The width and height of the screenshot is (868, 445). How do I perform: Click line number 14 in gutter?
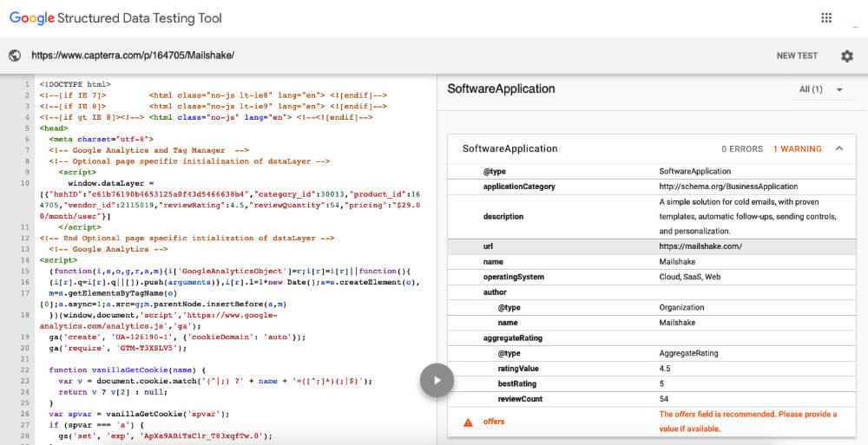25,260
